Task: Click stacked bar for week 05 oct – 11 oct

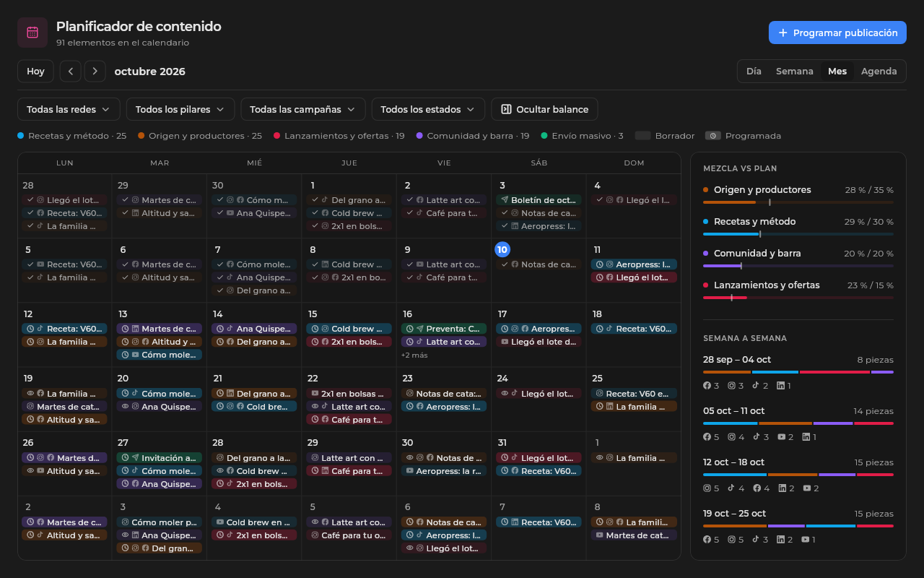Action: (798, 423)
